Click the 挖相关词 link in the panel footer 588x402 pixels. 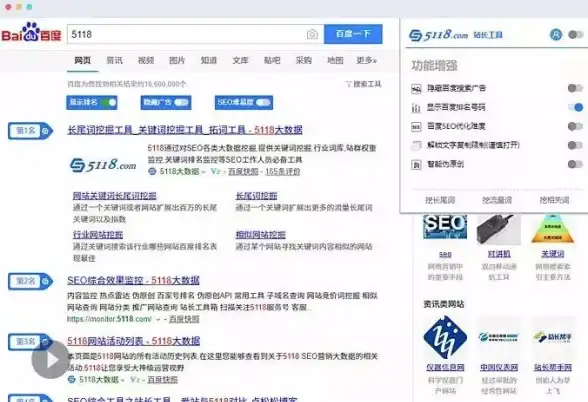coord(554,200)
